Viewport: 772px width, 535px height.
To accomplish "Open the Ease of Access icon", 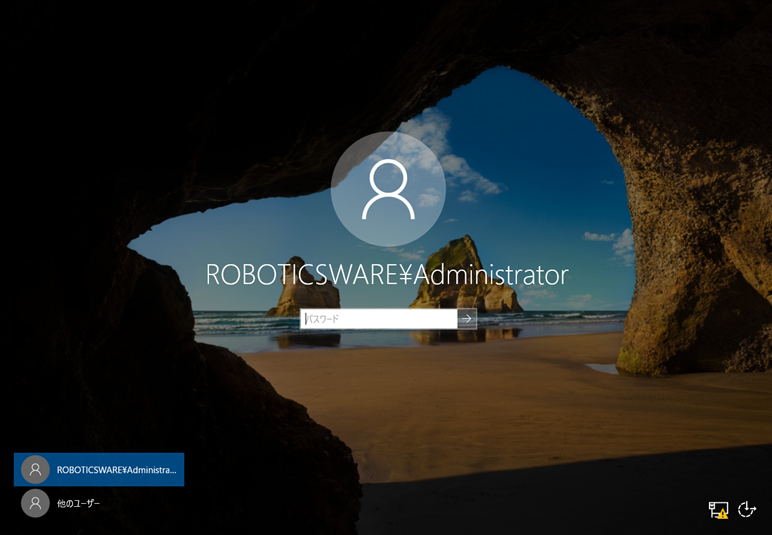I will (x=746, y=509).
